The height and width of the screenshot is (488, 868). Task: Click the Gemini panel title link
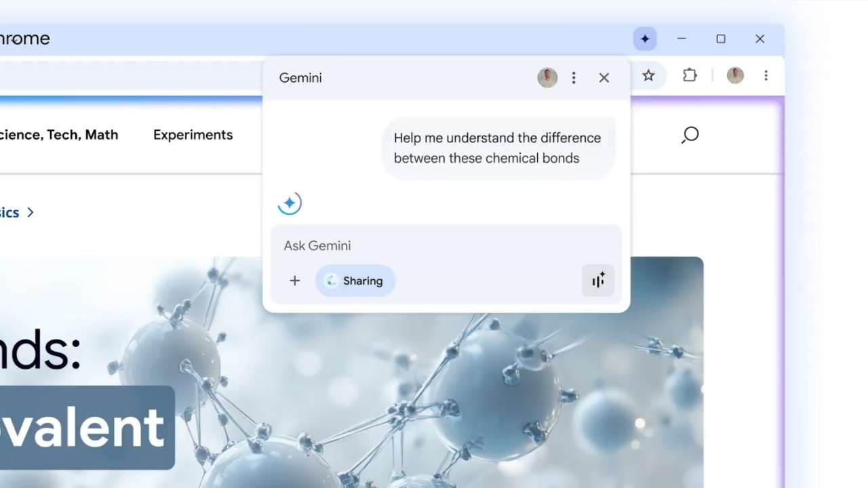click(300, 77)
